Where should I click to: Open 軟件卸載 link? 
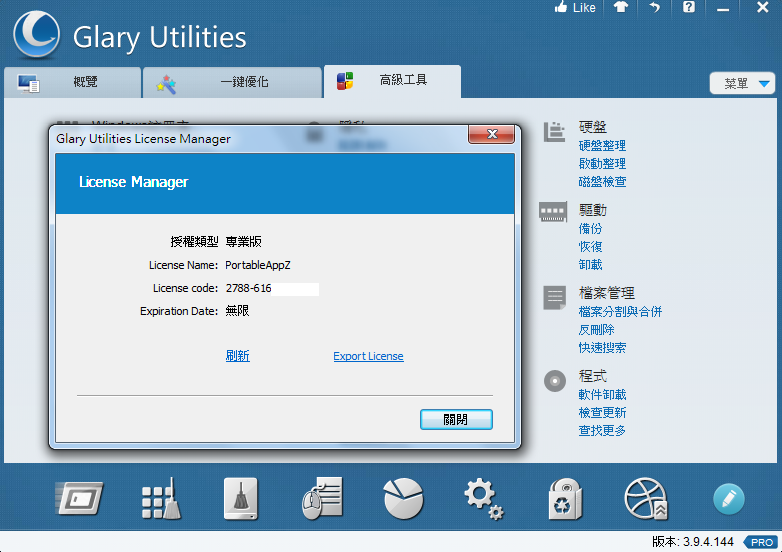pos(602,394)
